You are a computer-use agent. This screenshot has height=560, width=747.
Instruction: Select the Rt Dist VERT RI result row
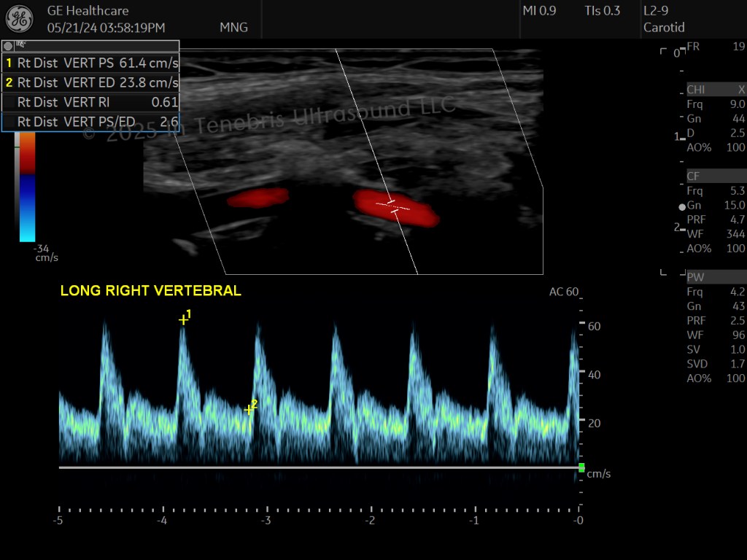tap(90, 102)
